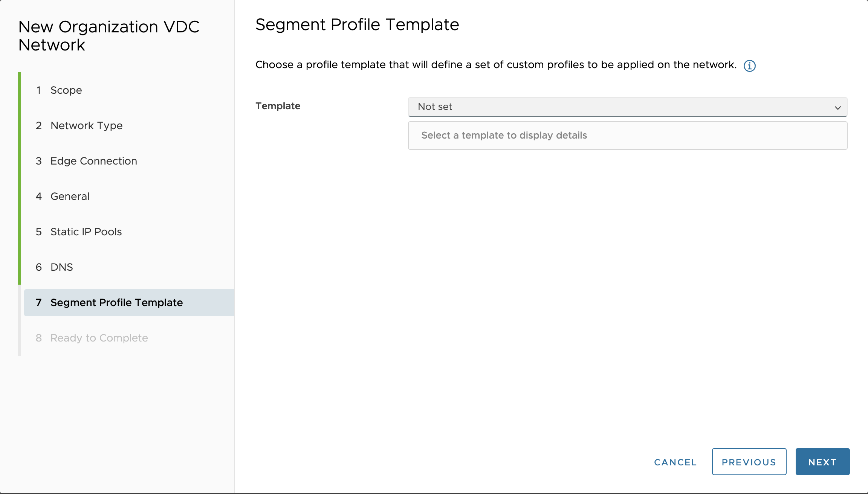Select the Static IP Pools step
This screenshot has width=868, height=494.
click(86, 232)
